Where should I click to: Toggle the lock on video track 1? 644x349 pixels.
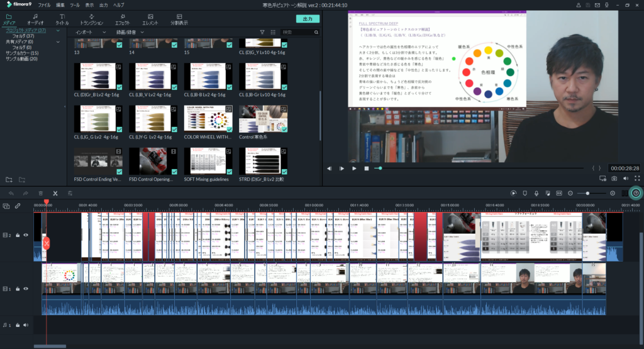[x=18, y=289]
